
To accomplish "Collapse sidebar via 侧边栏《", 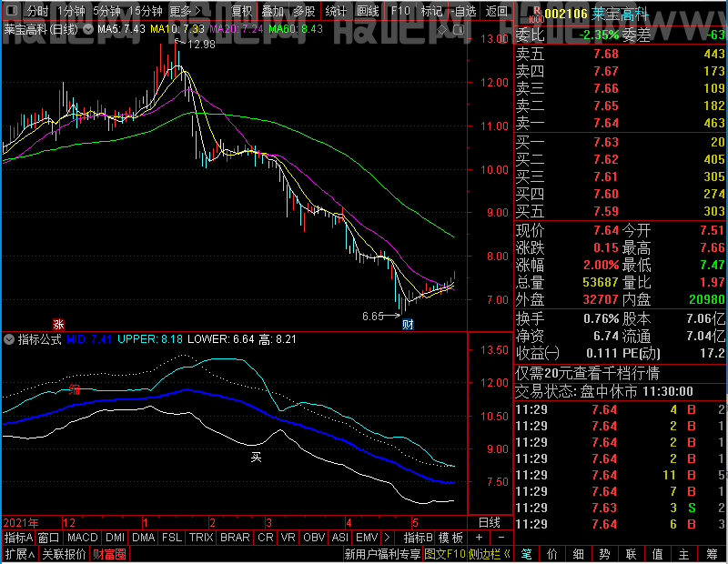I will pos(490,554).
